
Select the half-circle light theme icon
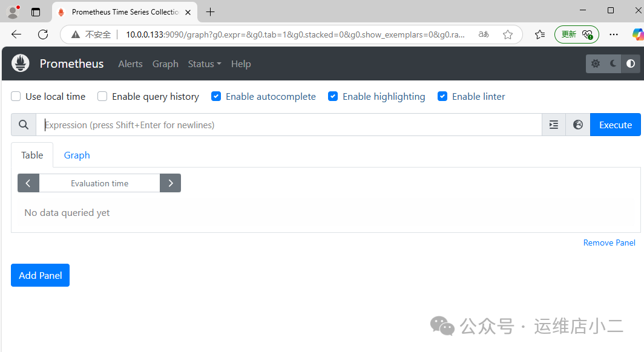631,63
